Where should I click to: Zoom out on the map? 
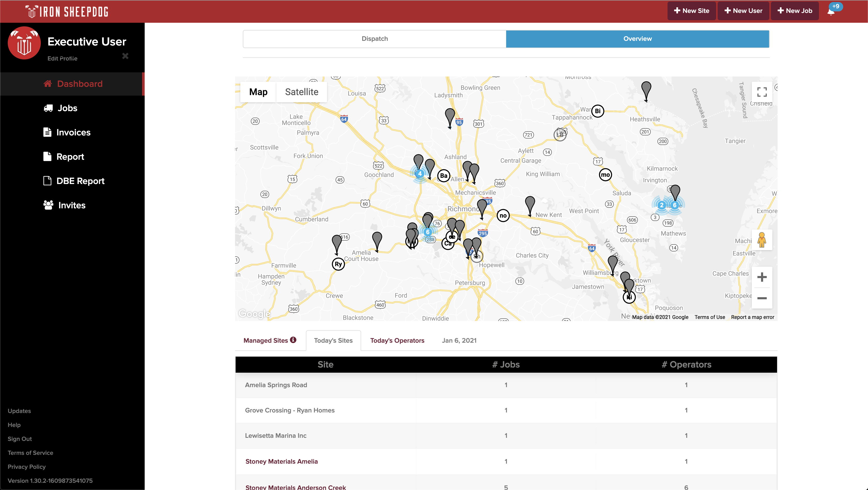tap(762, 298)
